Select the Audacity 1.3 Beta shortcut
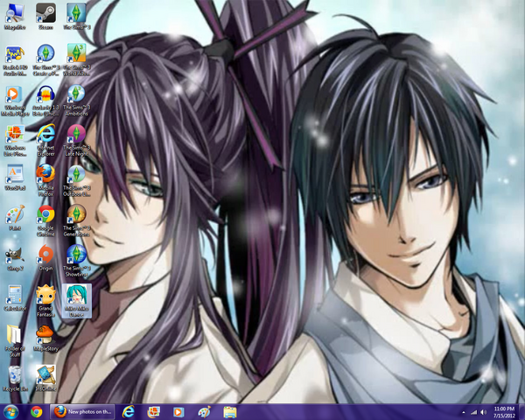This screenshot has width=525, height=420. (x=45, y=101)
